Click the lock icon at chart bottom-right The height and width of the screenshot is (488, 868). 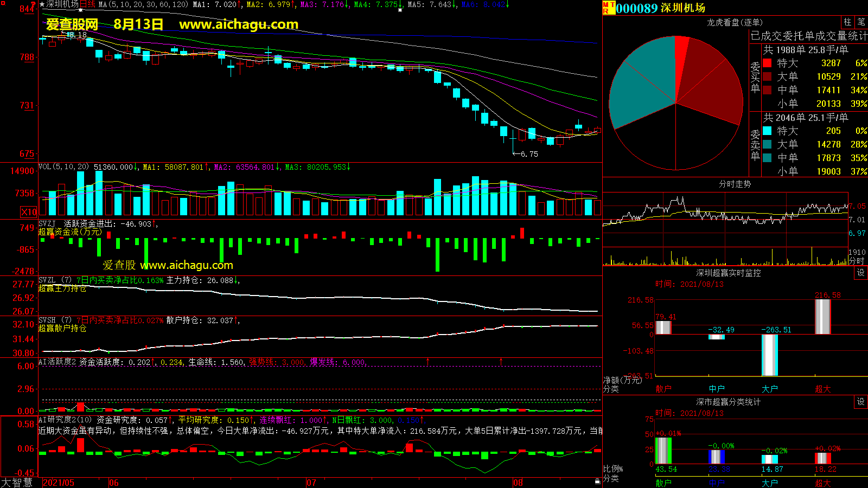click(597, 481)
